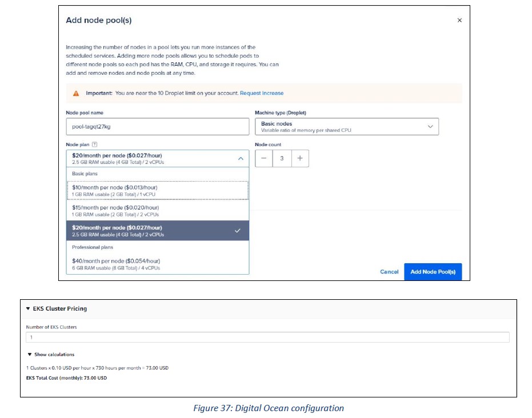Click the Node plan help icon
The height and width of the screenshot is (418, 532).
click(x=95, y=144)
